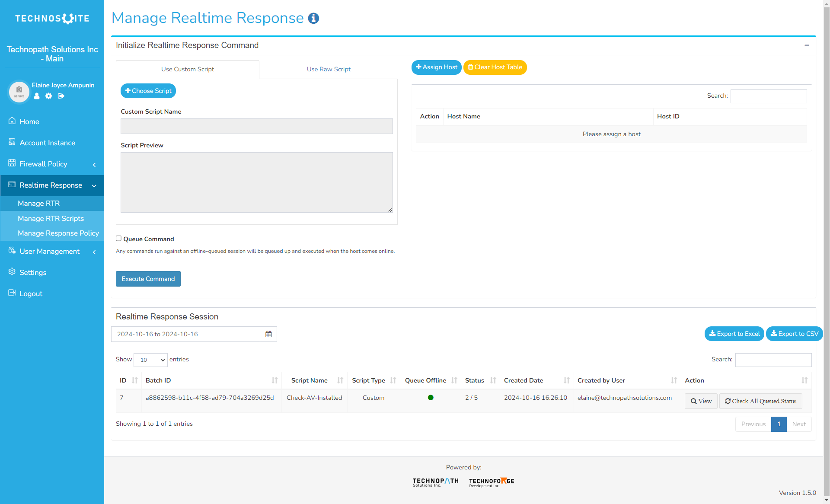Click the Execute Command button
The image size is (830, 504).
[x=148, y=279]
